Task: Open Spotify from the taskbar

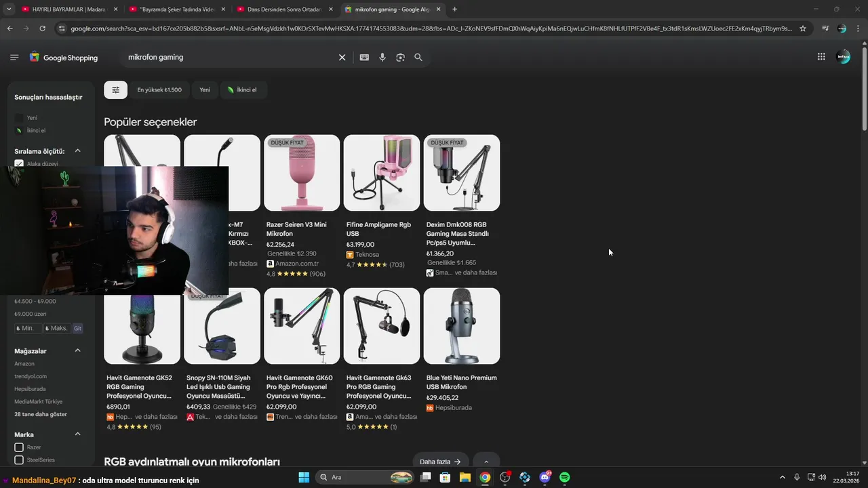Action: click(564, 477)
